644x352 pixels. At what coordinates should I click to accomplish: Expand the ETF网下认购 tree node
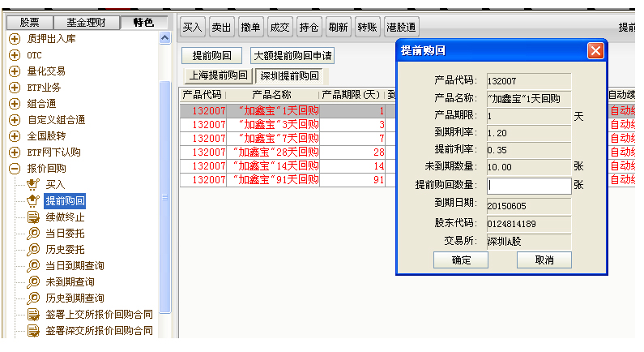click(15, 152)
